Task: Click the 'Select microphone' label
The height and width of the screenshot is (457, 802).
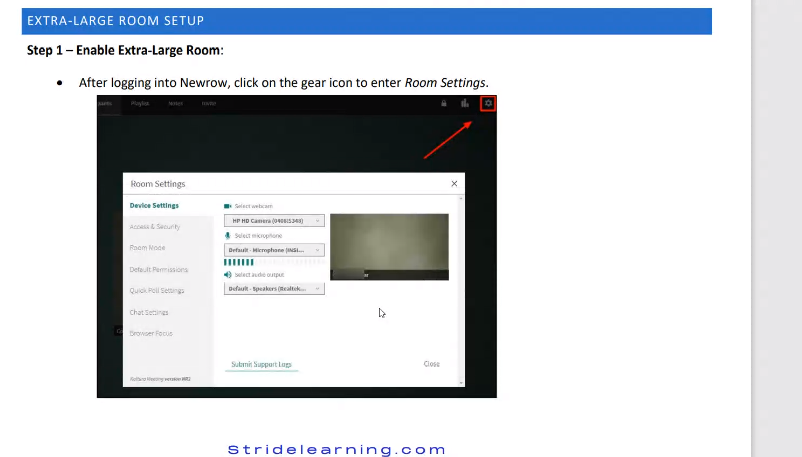Action: tap(258, 235)
